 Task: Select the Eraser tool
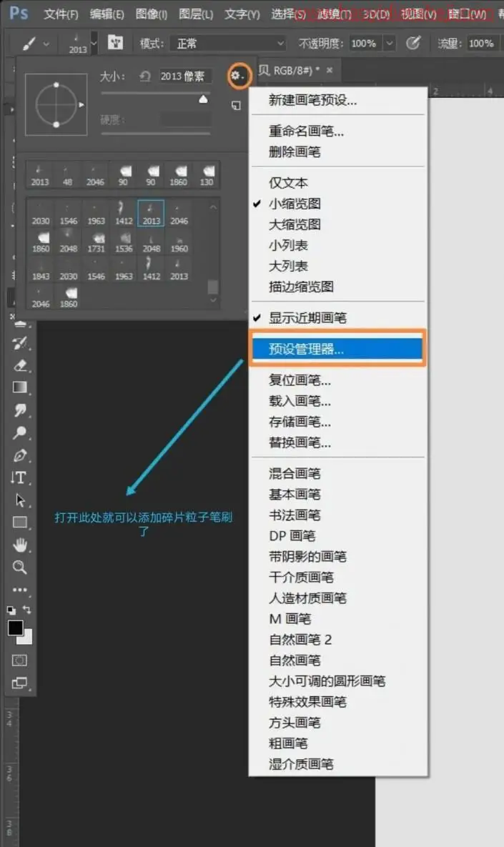[20, 366]
